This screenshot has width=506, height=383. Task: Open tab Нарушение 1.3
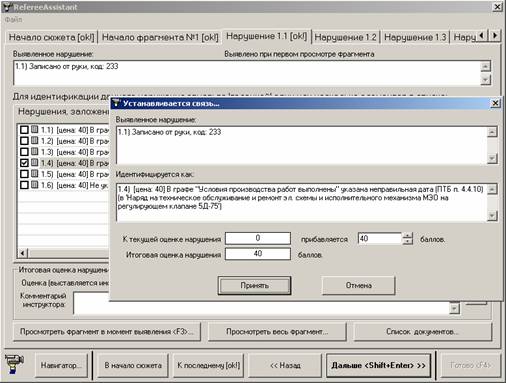415,37
